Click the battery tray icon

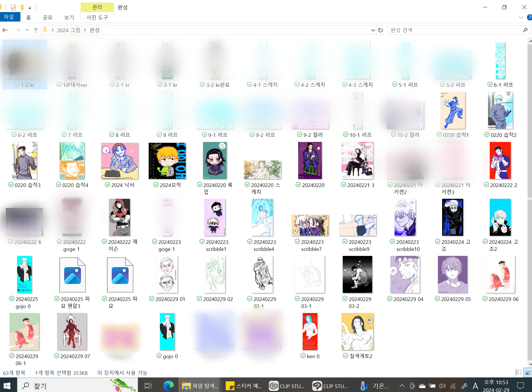tap(432, 386)
